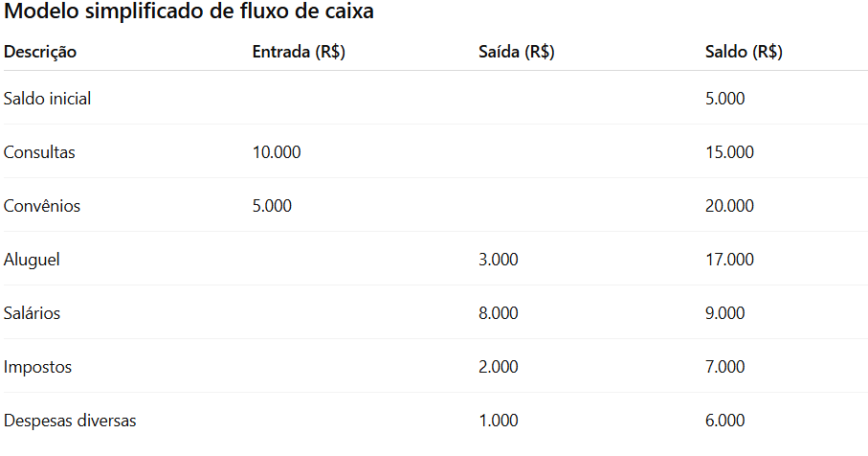Click the 'Saldo inicial' row label
Viewport: 868px width, 456px height.
point(48,99)
